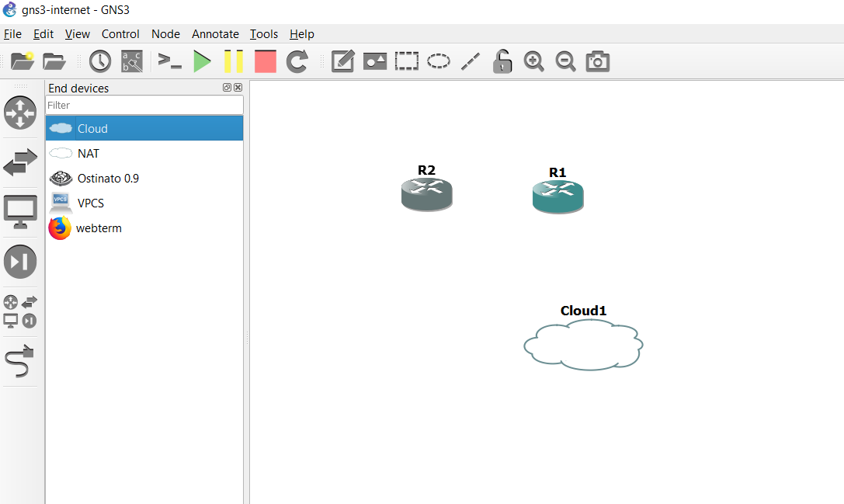Select NAT in End devices list
The height and width of the screenshot is (504, 844).
click(x=144, y=154)
